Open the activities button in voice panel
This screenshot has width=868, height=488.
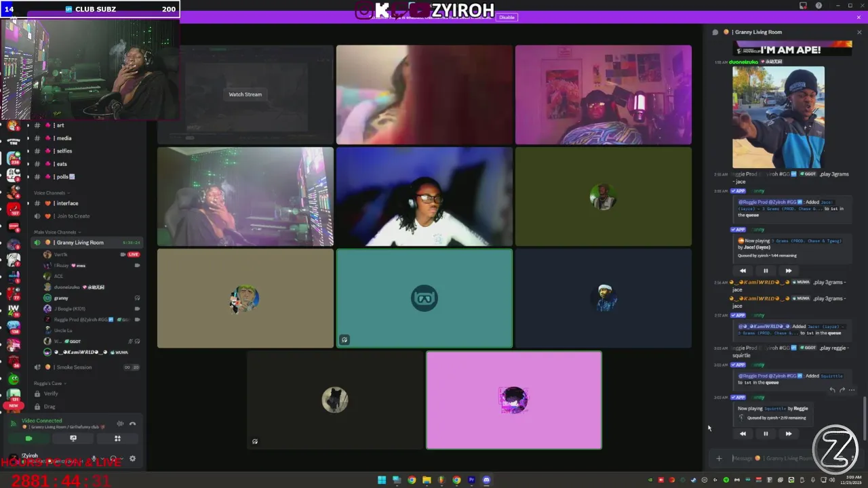point(117,439)
